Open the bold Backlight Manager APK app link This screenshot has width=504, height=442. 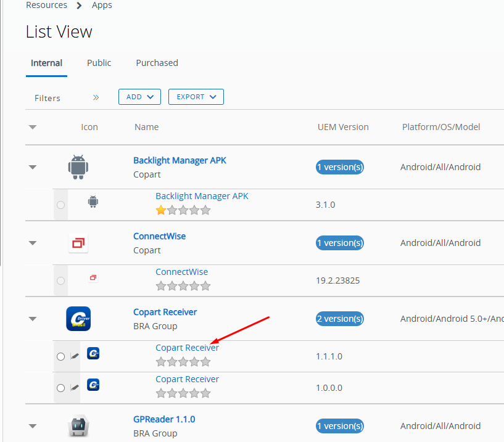(180, 160)
